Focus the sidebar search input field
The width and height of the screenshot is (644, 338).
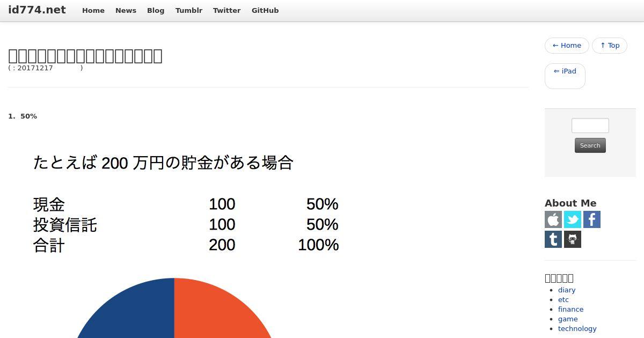pos(590,126)
